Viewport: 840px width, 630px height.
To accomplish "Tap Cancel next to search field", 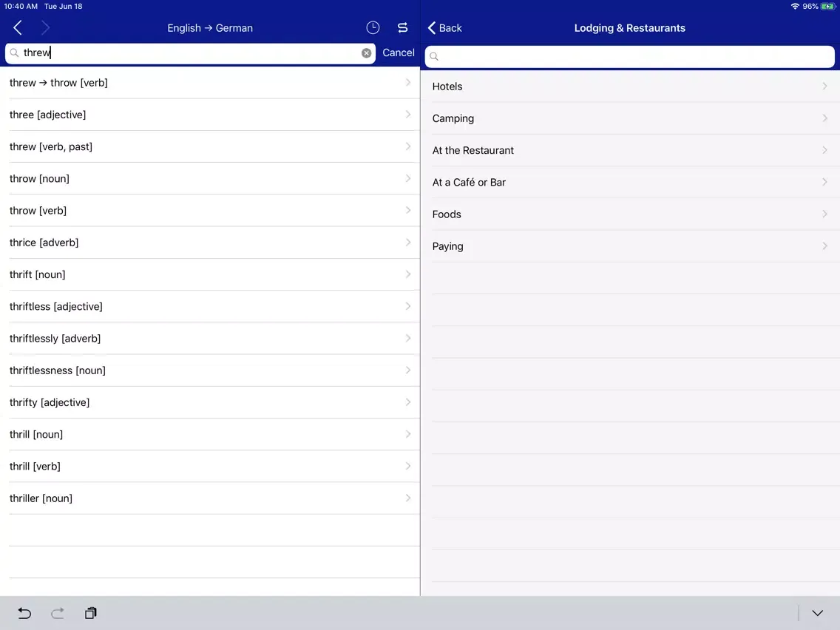I will 399,52.
